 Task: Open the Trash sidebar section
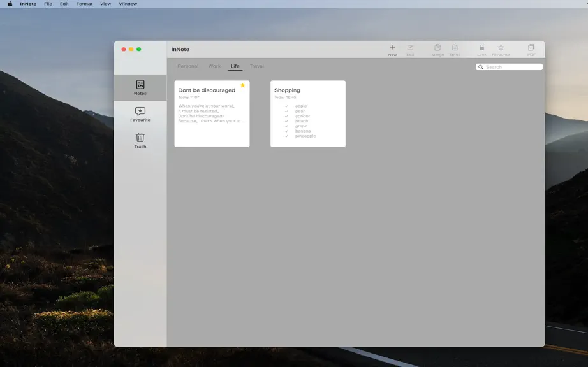tap(140, 140)
